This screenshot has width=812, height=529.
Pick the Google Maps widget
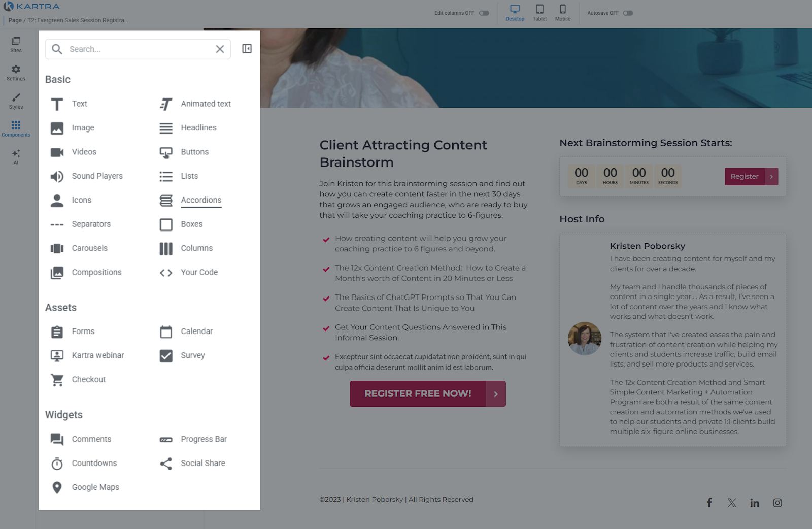(x=85, y=487)
